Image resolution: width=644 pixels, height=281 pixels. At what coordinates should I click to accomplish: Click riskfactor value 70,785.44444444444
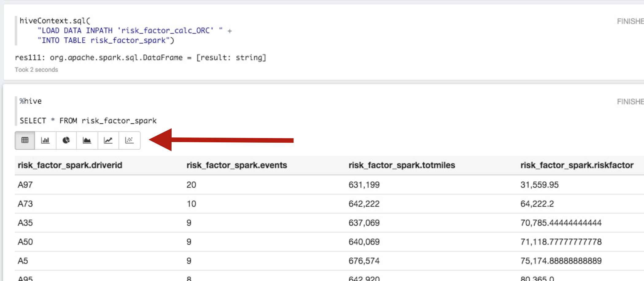[x=561, y=223]
